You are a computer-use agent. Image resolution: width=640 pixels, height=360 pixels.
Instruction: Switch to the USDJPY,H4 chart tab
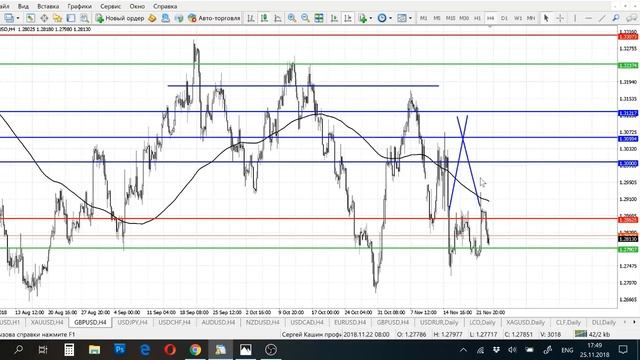[x=132, y=322]
